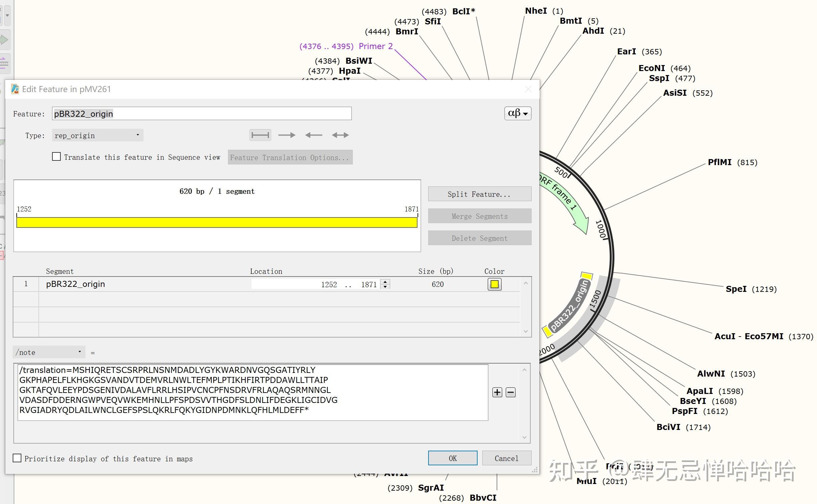This screenshot has width=817, height=504.
Task: Set feature direction to reverse arrow
Action: pos(313,135)
